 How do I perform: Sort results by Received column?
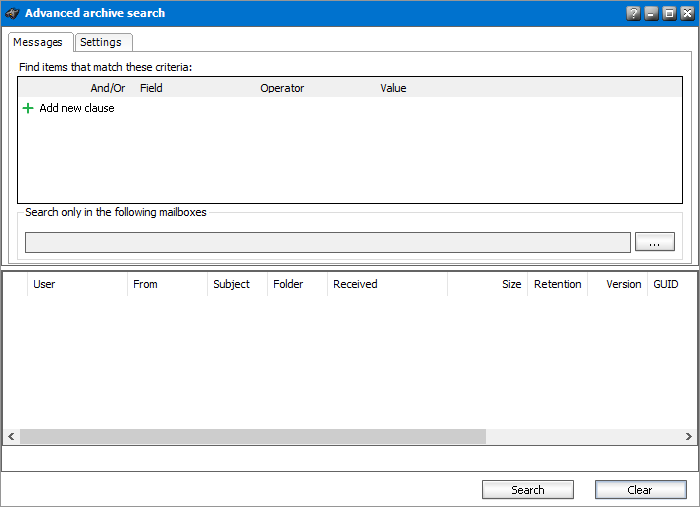(388, 284)
